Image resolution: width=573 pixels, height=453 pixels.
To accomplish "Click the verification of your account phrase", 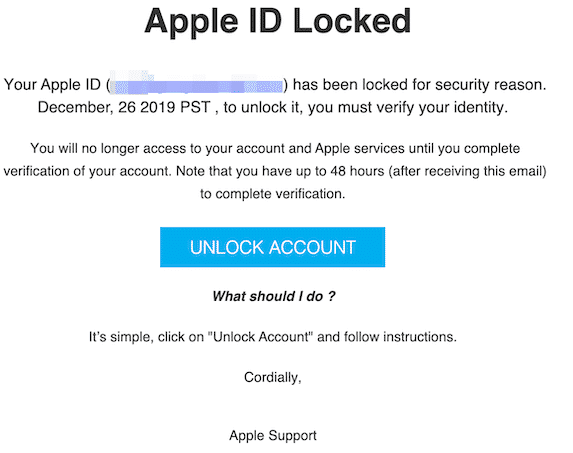I will (87, 171).
